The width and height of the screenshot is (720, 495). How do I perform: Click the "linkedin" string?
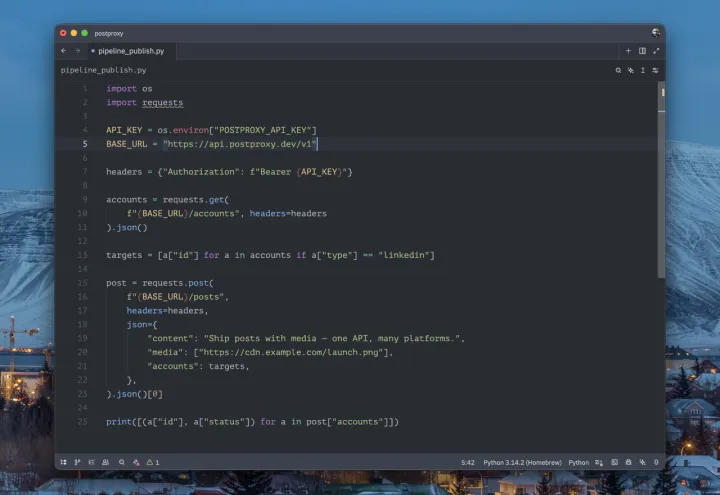pyautogui.click(x=404, y=255)
